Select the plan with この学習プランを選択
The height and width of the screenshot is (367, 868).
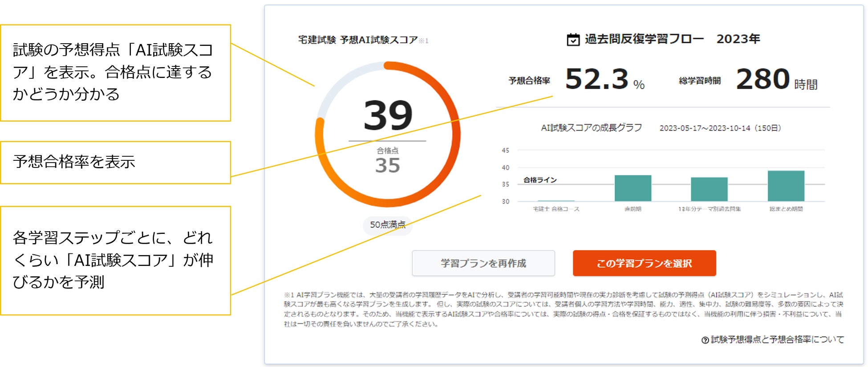644,263
